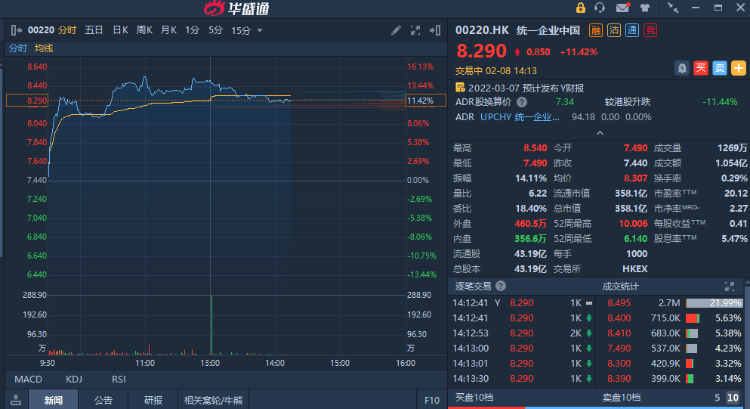Screen dimensions: 750x409
Task: Switch to 五日 chart
Action: coord(94,31)
